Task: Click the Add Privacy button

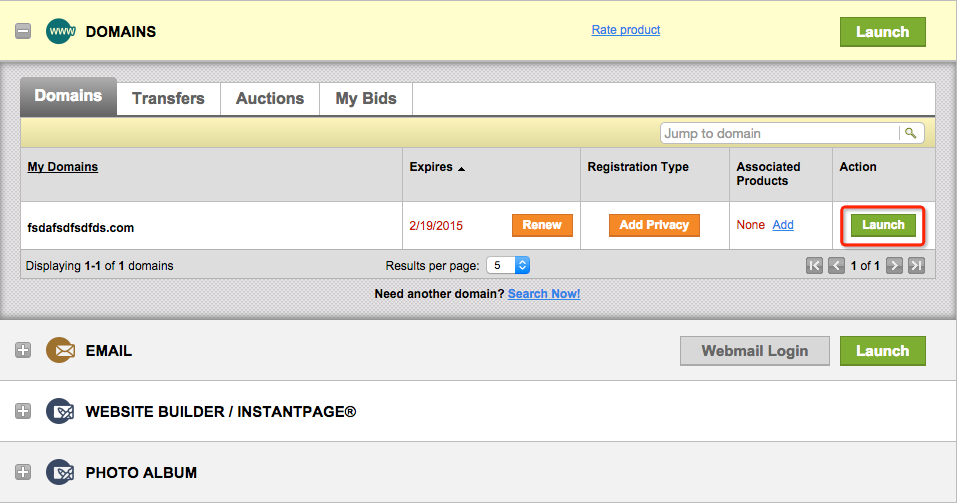Action: 654,225
